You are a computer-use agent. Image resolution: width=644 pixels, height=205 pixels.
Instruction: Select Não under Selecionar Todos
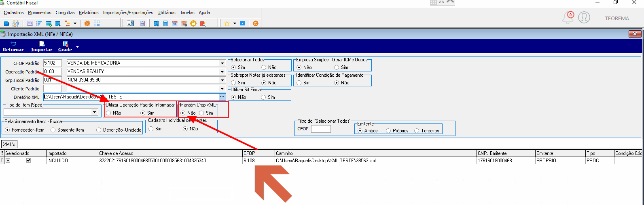(264, 67)
